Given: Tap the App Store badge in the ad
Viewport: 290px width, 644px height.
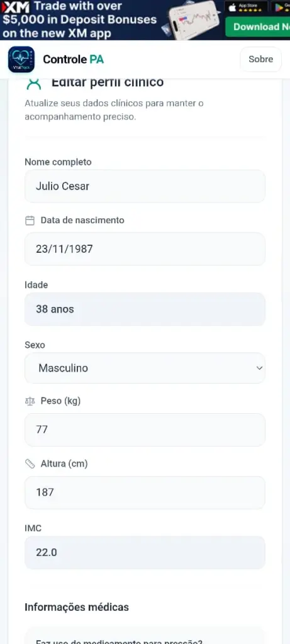Looking at the screenshot, I should click(247, 7).
